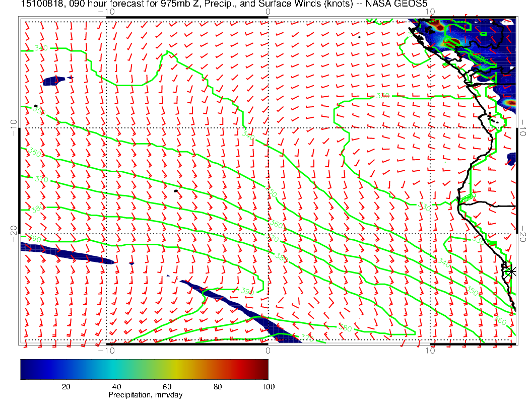The image size is (532, 411).
Task: Click the asterisk marker on the coastline
Action: pyautogui.click(x=511, y=271)
